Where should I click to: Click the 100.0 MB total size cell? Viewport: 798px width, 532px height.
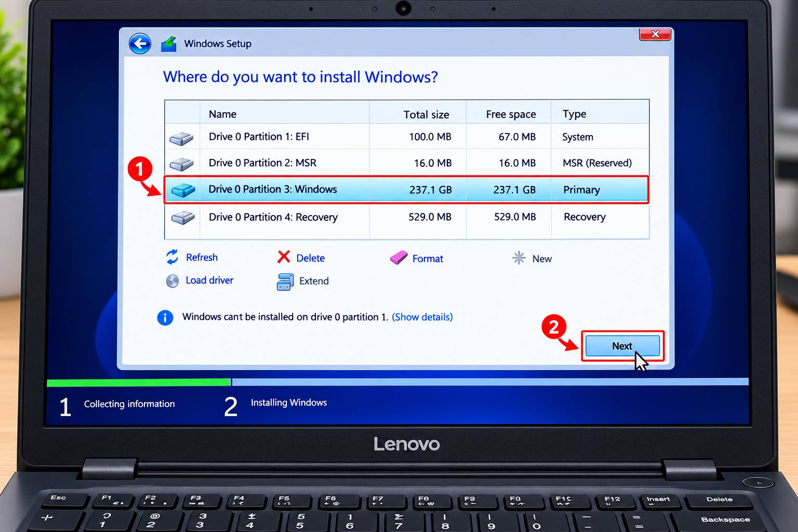pos(430,137)
